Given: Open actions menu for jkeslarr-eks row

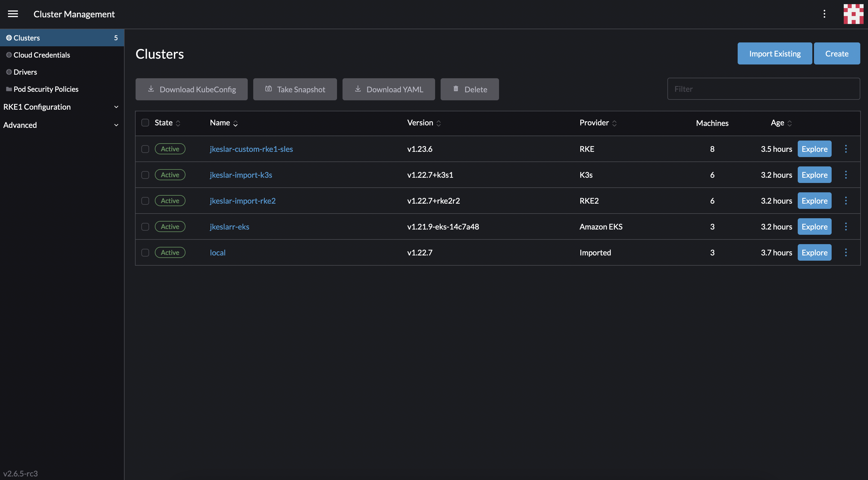Looking at the screenshot, I should click(845, 227).
